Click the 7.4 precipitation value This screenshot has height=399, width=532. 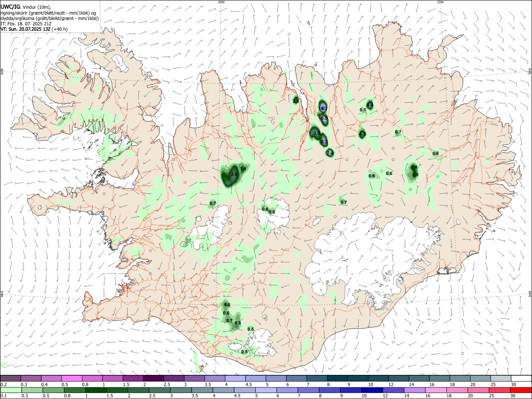tap(330, 153)
